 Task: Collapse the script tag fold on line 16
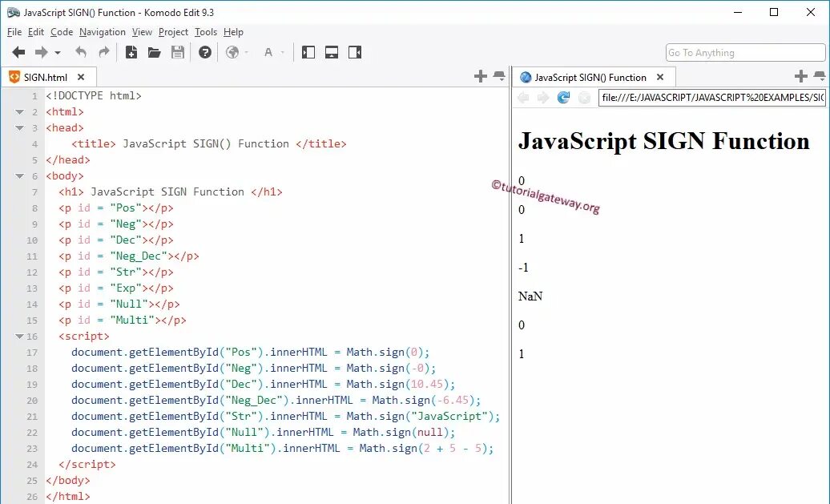(x=19, y=337)
